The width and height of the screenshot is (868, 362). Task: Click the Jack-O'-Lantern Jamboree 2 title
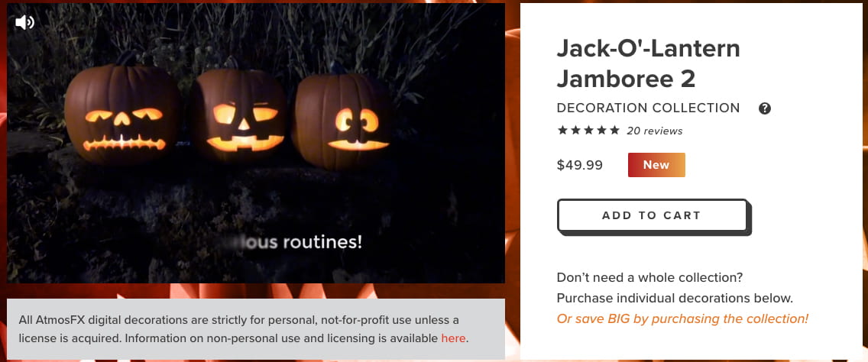click(648, 63)
